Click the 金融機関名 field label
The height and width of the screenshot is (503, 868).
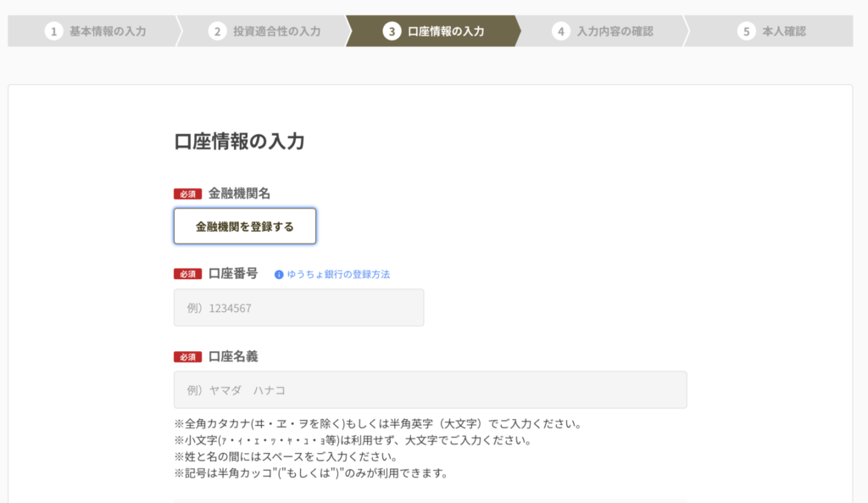239,193
